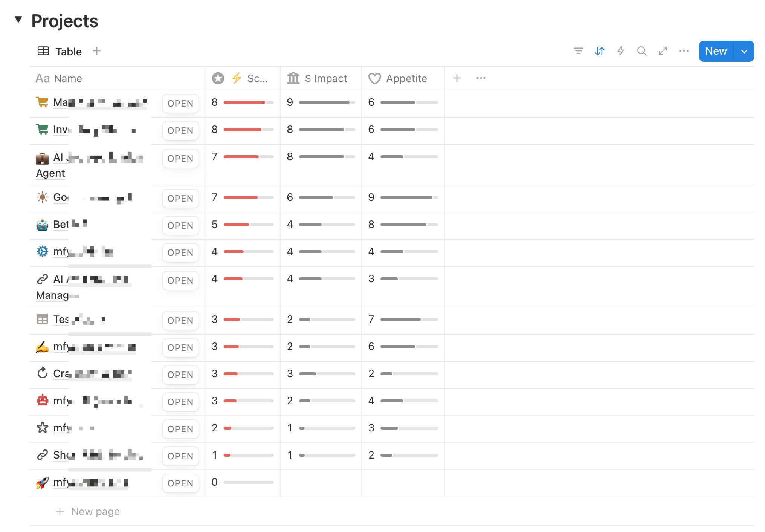765x532 pixels.
Task: Open the first project with its OPEN button
Action: coord(180,103)
